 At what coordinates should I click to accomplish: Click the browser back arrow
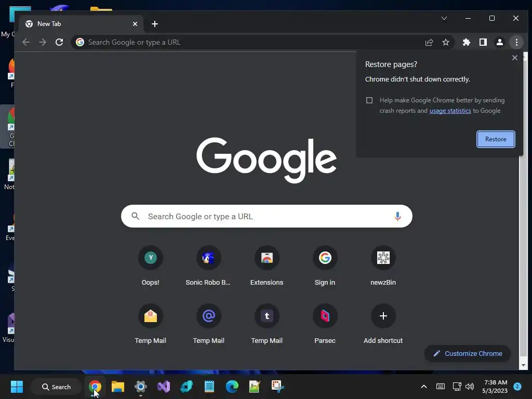pyautogui.click(x=26, y=42)
